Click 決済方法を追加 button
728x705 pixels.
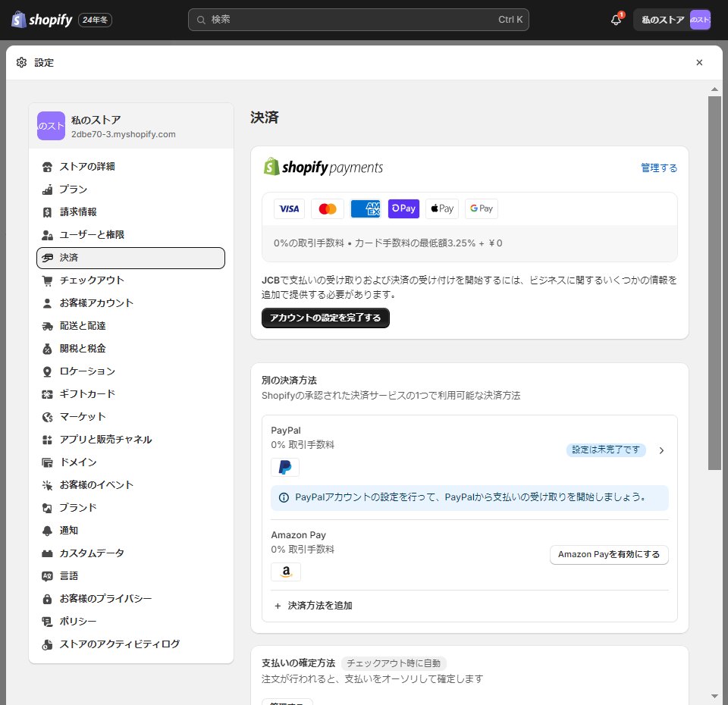coord(313,606)
